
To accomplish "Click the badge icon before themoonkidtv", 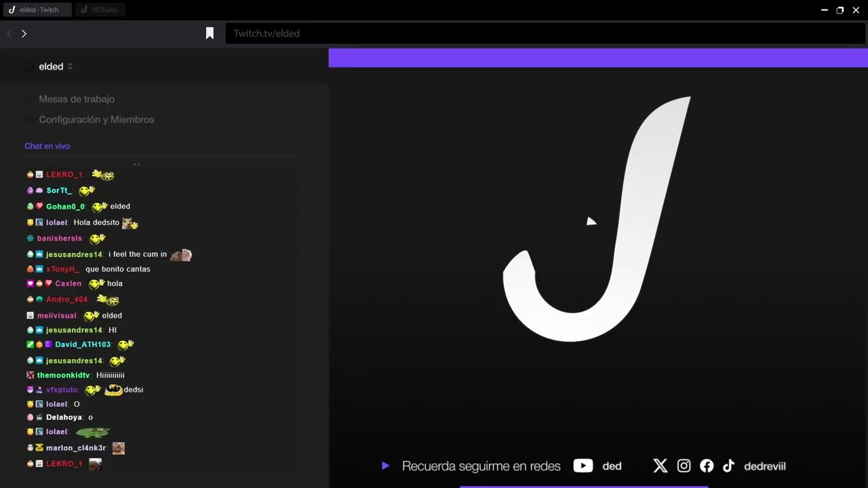I will click(x=30, y=375).
